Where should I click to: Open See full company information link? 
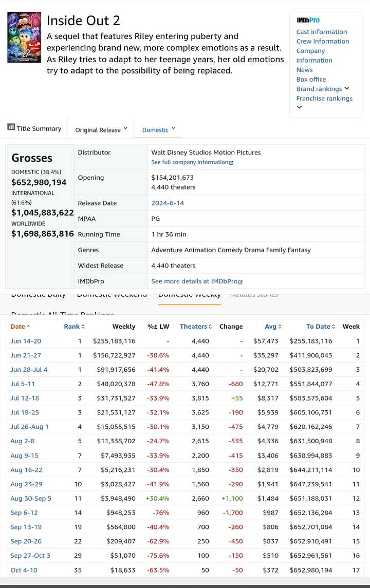click(x=190, y=162)
